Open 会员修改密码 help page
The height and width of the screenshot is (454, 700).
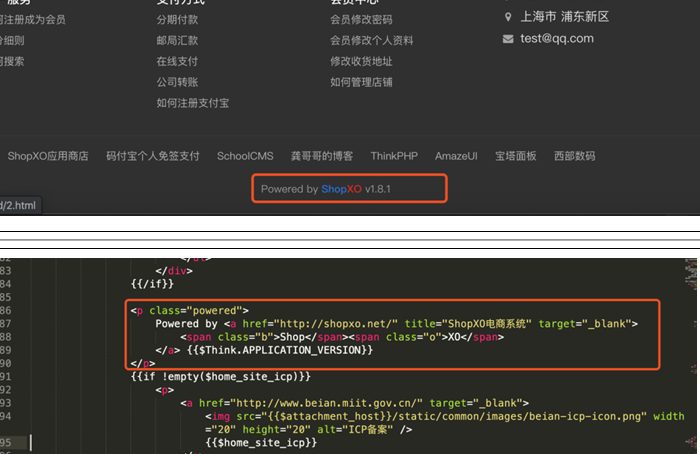tap(361, 19)
